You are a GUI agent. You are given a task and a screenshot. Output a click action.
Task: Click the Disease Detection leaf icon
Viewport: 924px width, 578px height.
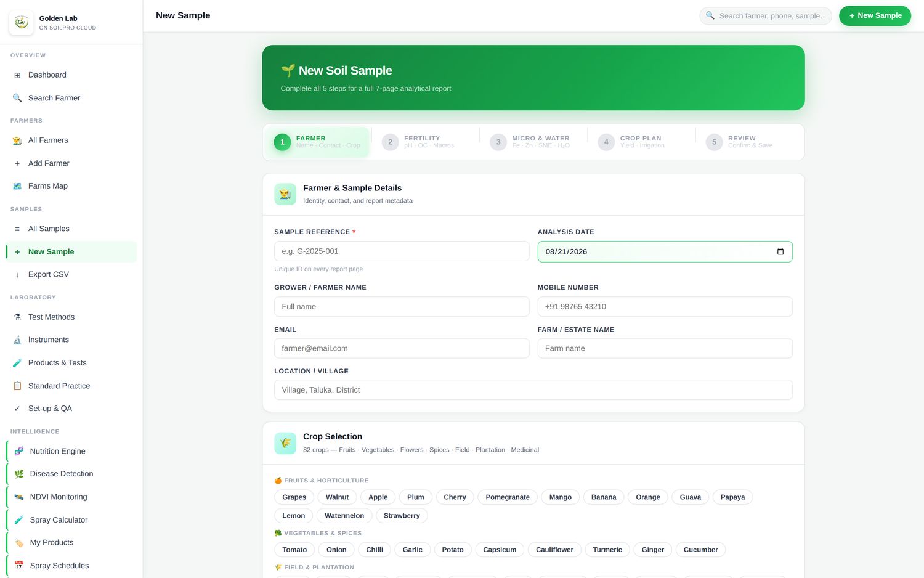19,474
